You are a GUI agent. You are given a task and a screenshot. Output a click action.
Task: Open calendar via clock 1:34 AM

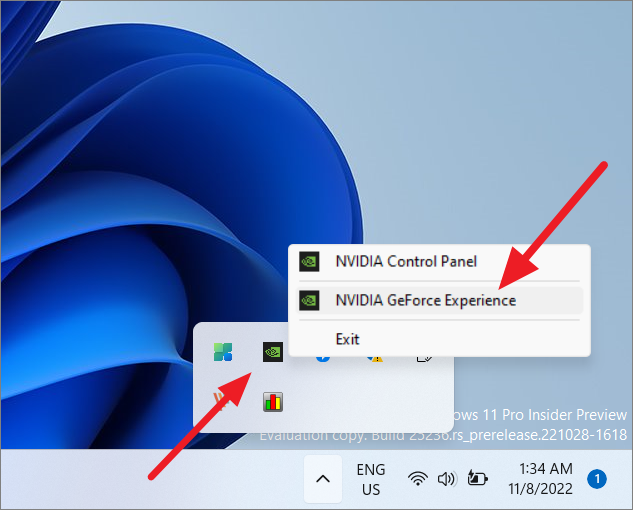coord(540,479)
